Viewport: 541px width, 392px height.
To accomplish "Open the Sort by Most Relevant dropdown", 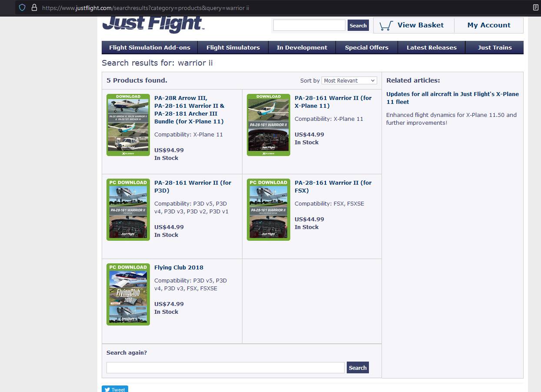I will [x=349, y=80].
